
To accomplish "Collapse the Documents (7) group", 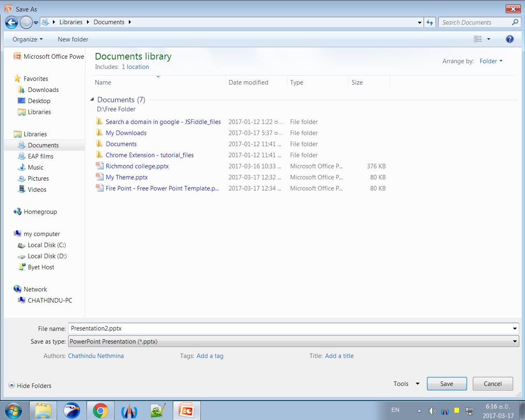I will pos(92,99).
